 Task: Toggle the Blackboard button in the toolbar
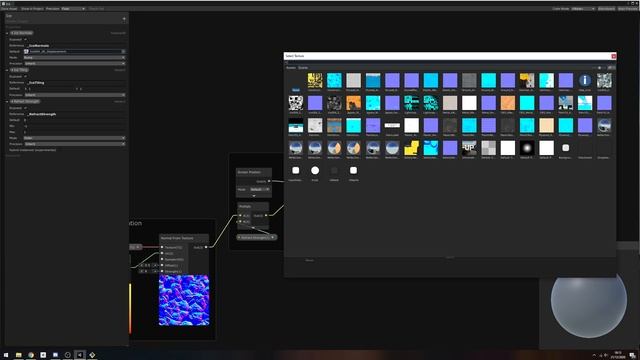point(607,9)
